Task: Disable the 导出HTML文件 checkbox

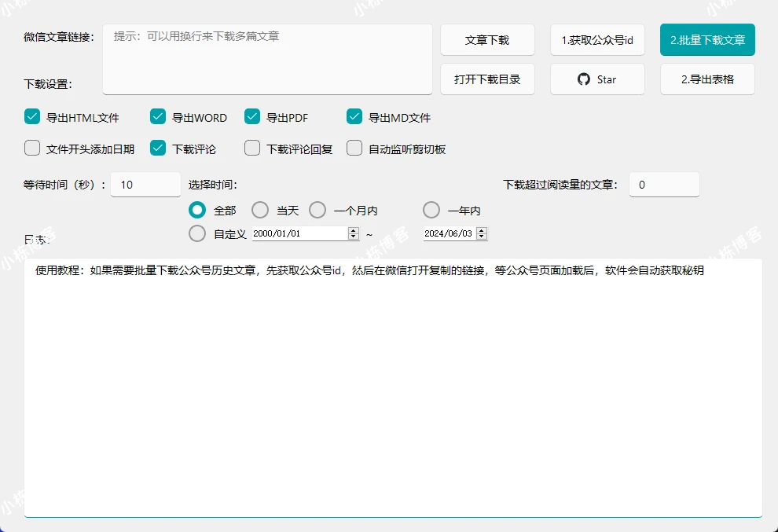Action: click(32, 116)
